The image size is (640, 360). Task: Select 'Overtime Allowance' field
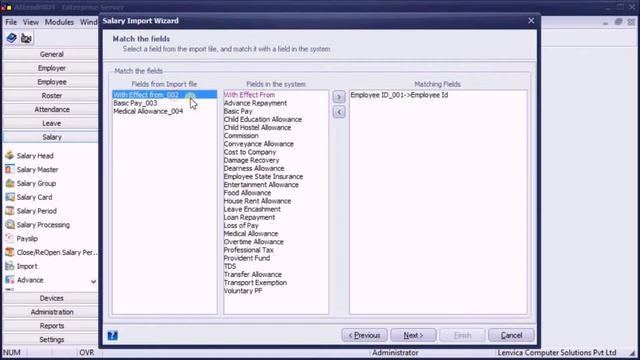click(x=253, y=242)
